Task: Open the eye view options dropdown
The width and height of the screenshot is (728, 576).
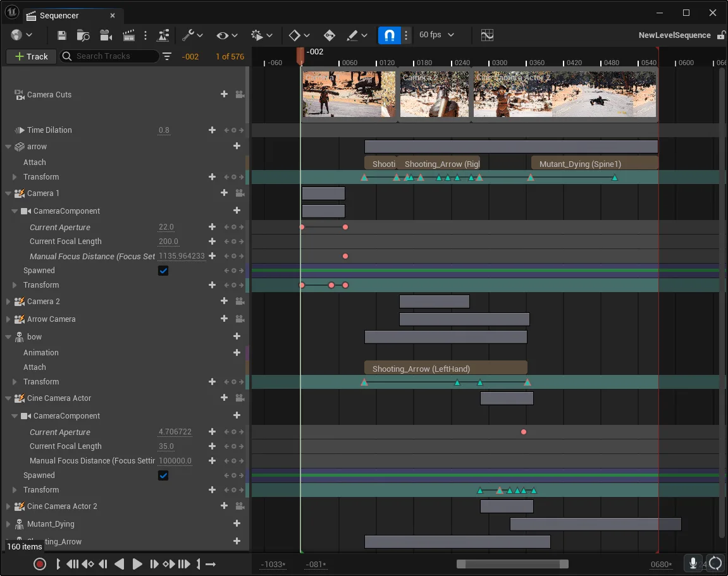Action: click(227, 35)
